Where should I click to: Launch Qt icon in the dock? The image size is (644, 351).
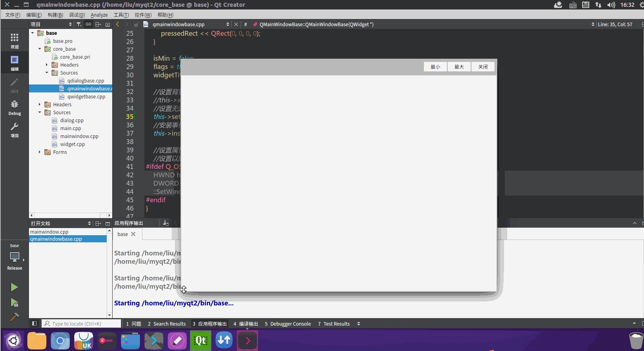201,340
